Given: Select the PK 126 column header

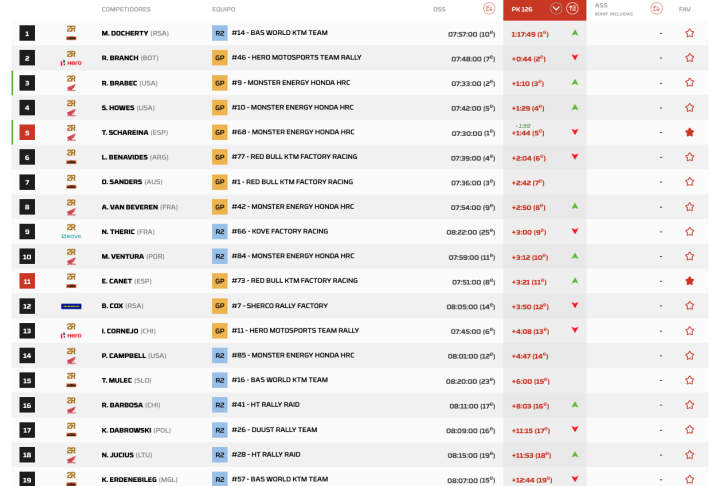Looking at the screenshot, I should point(522,9).
